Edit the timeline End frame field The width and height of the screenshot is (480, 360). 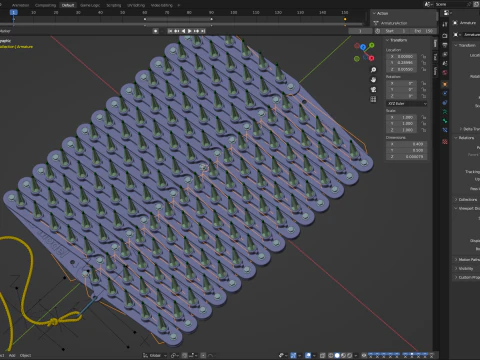tap(423, 31)
